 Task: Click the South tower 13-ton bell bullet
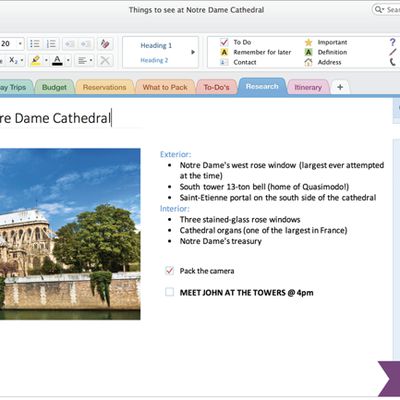point(264,187)
